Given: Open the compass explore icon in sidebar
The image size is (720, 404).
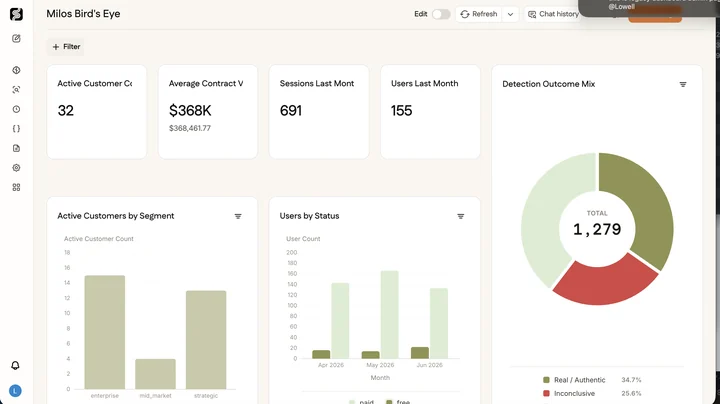Looking at the screenshot, I should point(16,70).
